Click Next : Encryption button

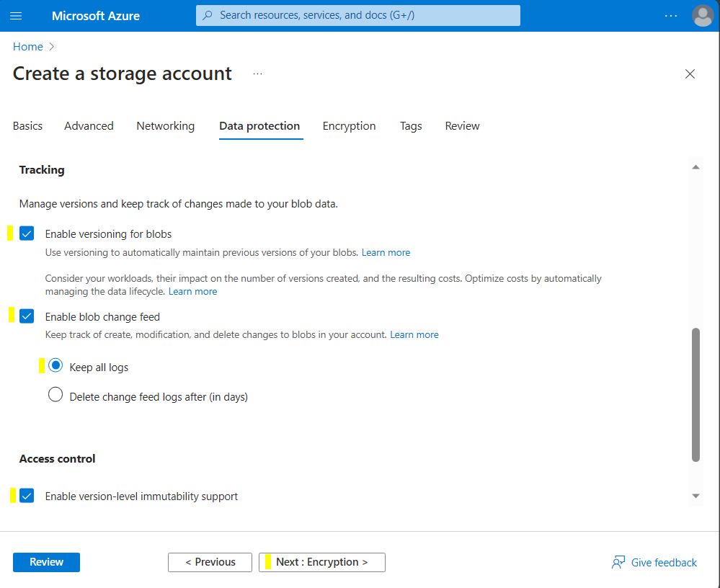pyautogui.click(x=321, y=562)
